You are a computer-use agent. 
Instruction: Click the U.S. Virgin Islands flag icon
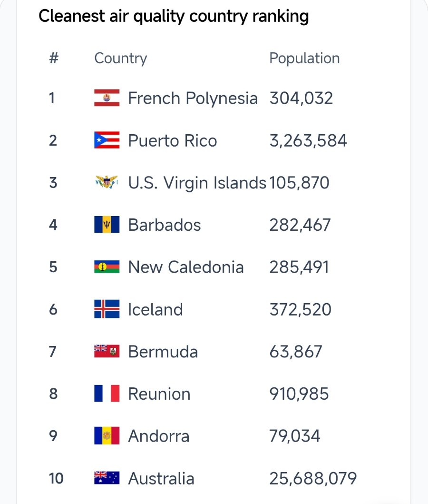(x=107, y=182)
